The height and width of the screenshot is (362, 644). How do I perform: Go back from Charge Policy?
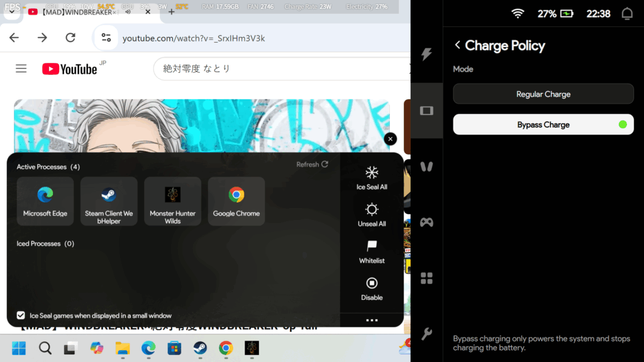458,45
